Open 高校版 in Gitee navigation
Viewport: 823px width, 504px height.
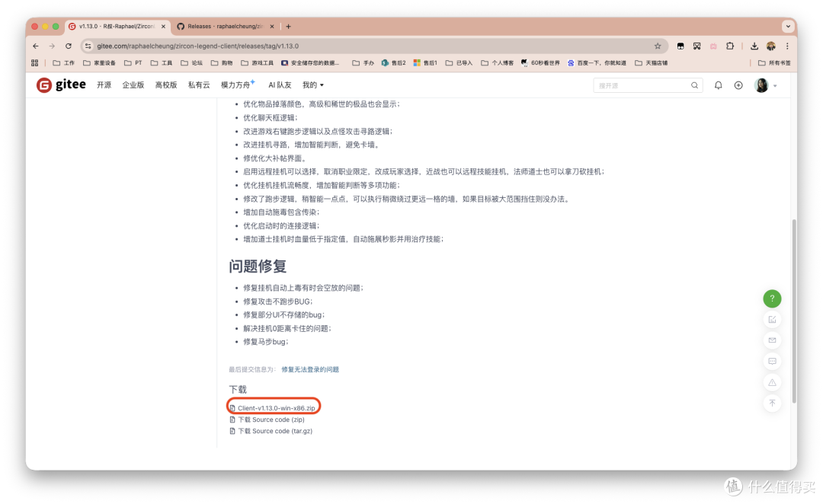pyautogui.click(x=166, y=85)
